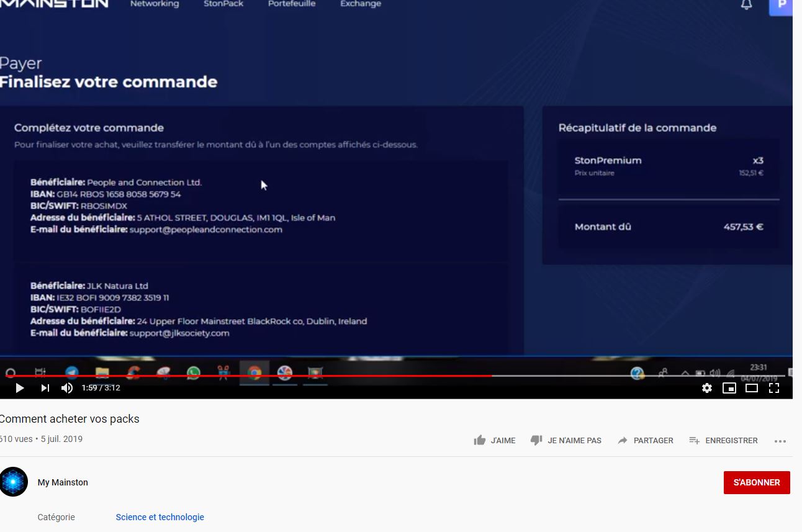Mute the video volume
Screen dimensions: 802x532
click(67, 388)
